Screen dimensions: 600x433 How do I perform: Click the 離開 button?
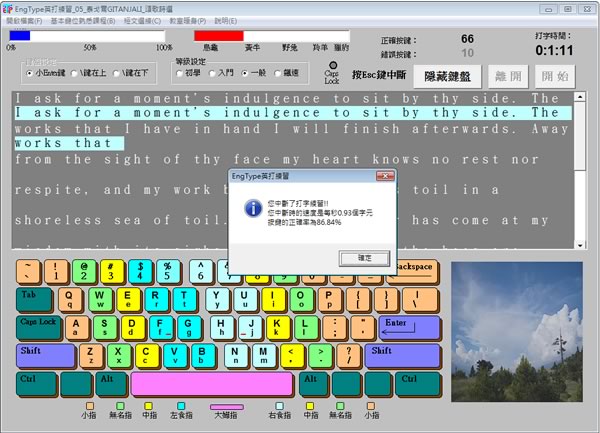(508, 77)
